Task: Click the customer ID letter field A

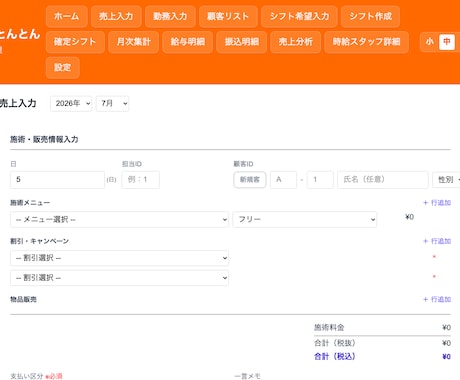Action: pos(283,180)
